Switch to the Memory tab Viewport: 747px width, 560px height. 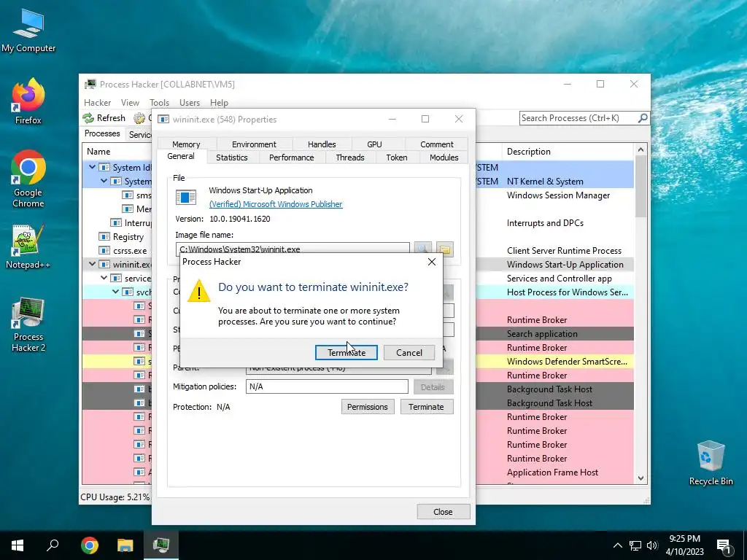pyautogui.click(x=186, y=144)
